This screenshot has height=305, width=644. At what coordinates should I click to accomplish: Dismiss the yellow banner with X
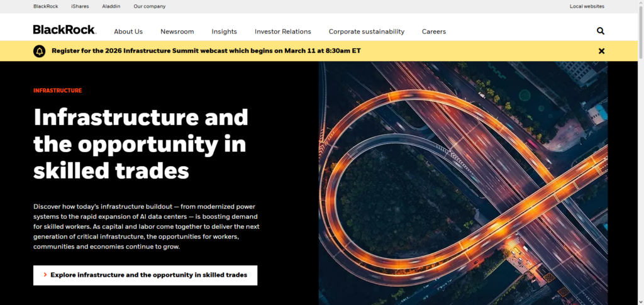[601, 51]
